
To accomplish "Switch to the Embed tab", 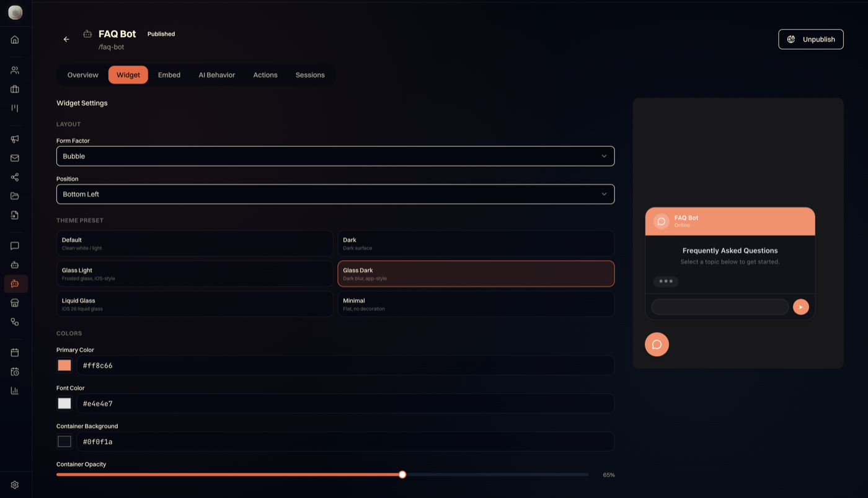I will click(169, 75).
